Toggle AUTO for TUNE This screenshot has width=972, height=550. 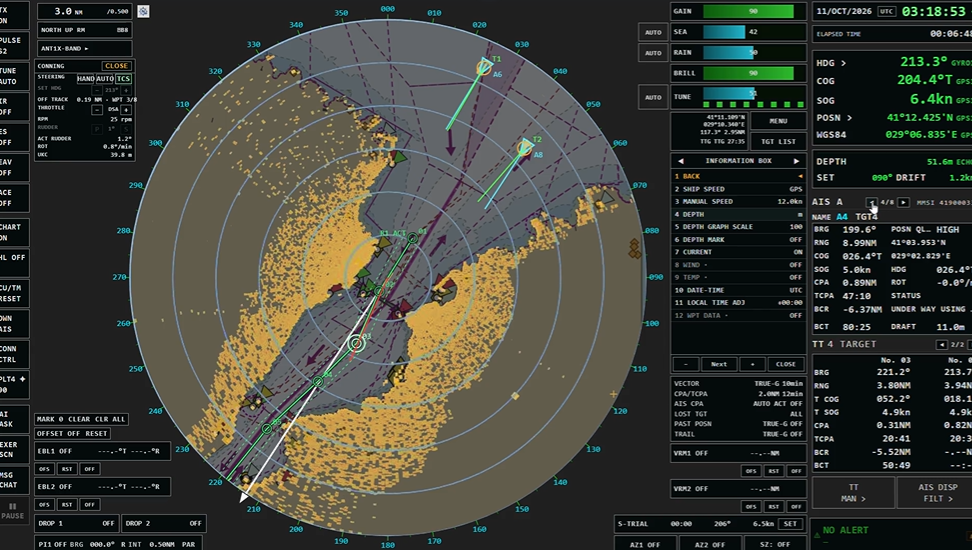[653, 97]
